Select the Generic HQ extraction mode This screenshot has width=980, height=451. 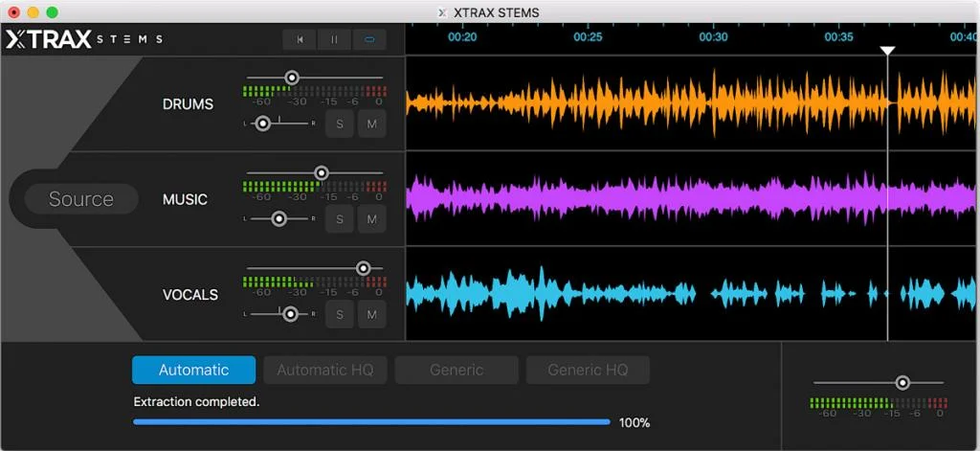pyautogui.click(x=588, y=370)
